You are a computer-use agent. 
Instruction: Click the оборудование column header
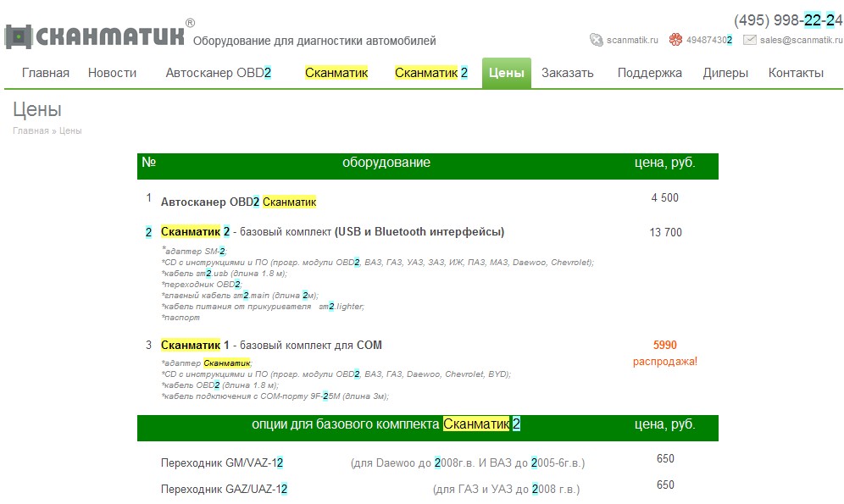click(386, 163)
